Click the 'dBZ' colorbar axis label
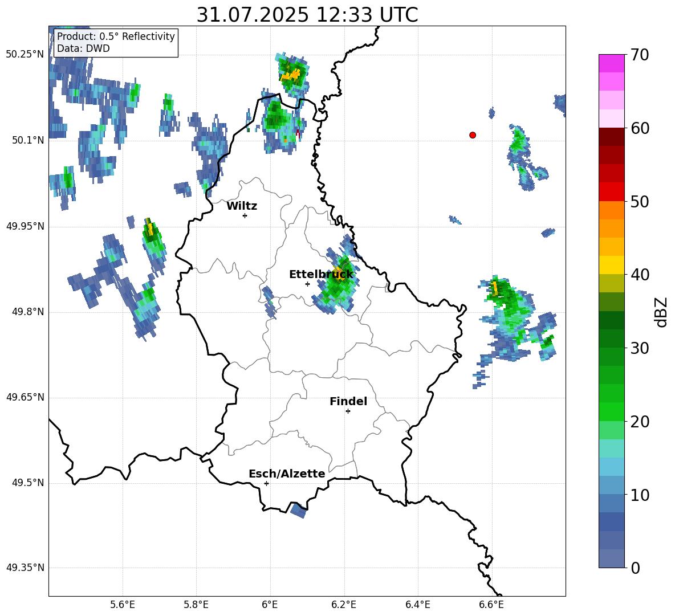Screen dimensions: 675x616 click(x=661, y=312)
